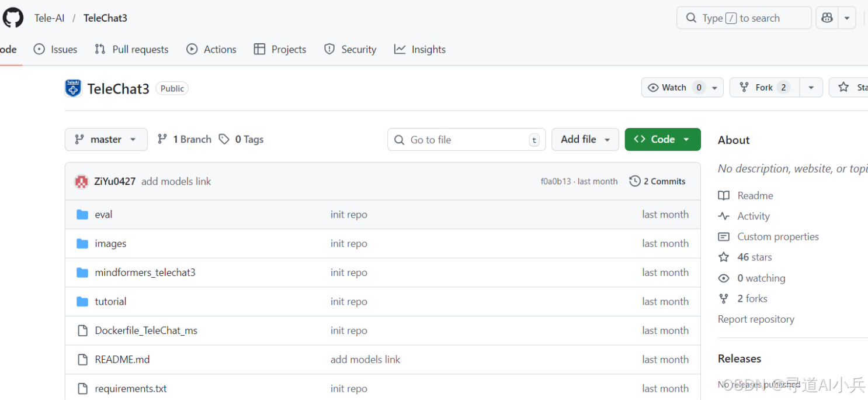Open the 2 Commits history
Screen dimensions: 868x400
coord(657,181)
